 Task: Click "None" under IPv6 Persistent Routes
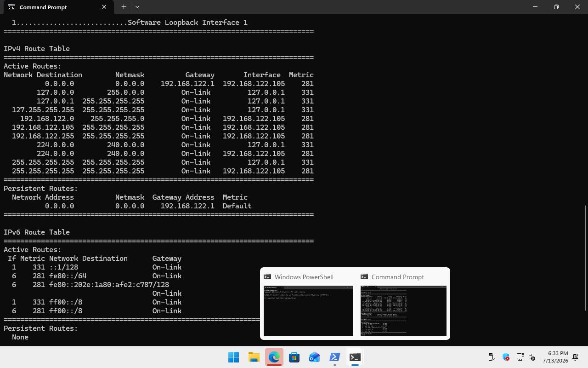point(20,337)
